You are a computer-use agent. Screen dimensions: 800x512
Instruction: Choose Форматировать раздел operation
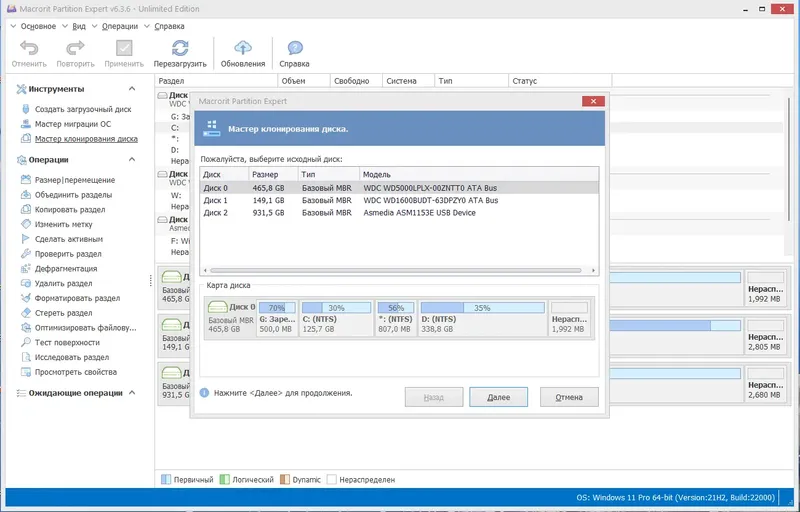(x=77, y=298)
